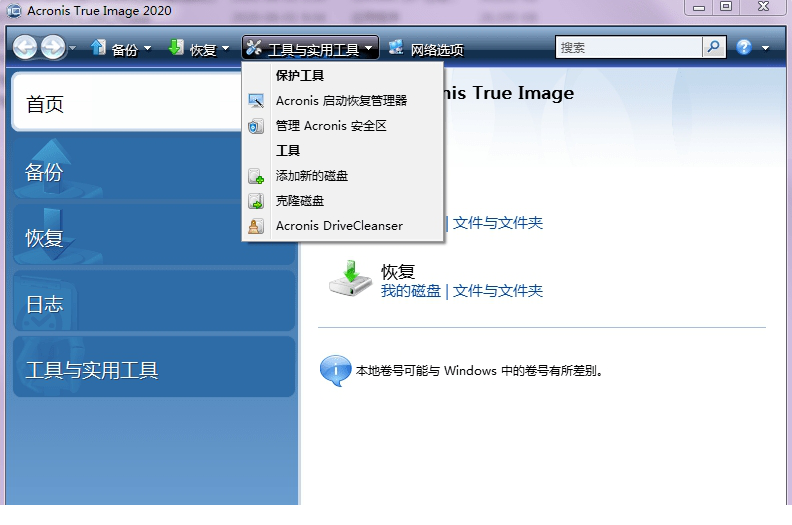Click the 恢复 heading in main panel
Viewport: 792px width, 525px height.
398,272
